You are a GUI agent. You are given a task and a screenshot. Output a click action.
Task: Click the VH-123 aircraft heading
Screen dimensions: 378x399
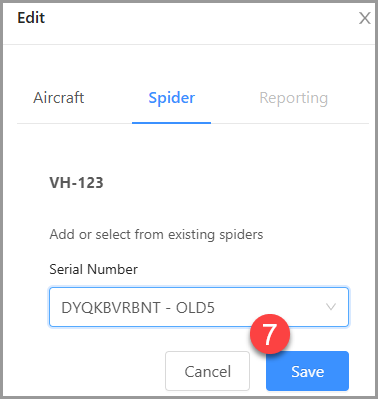76,183
